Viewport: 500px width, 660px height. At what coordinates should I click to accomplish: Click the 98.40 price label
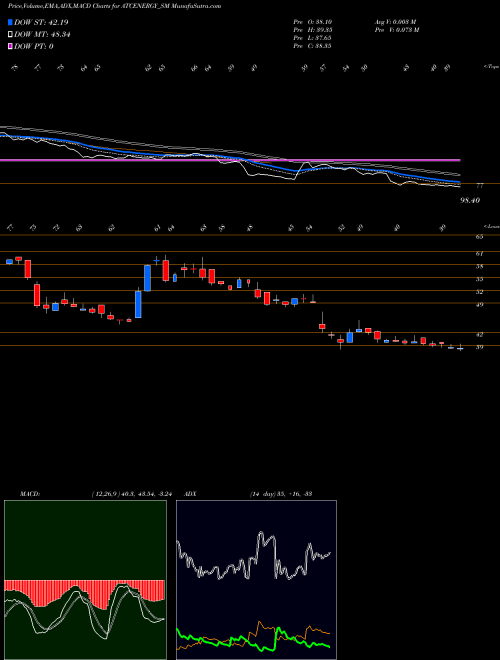tap(470, 201)
